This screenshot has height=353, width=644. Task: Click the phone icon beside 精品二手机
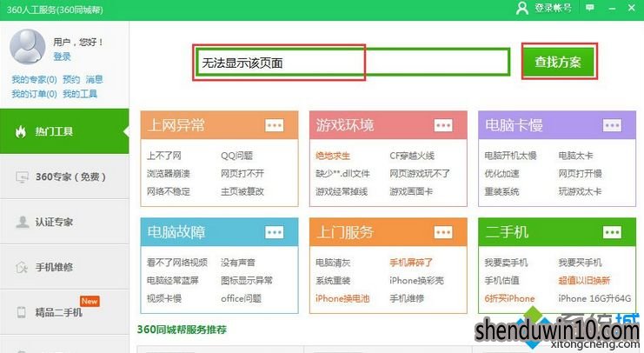pyautogui.click(x=22, y=312)
